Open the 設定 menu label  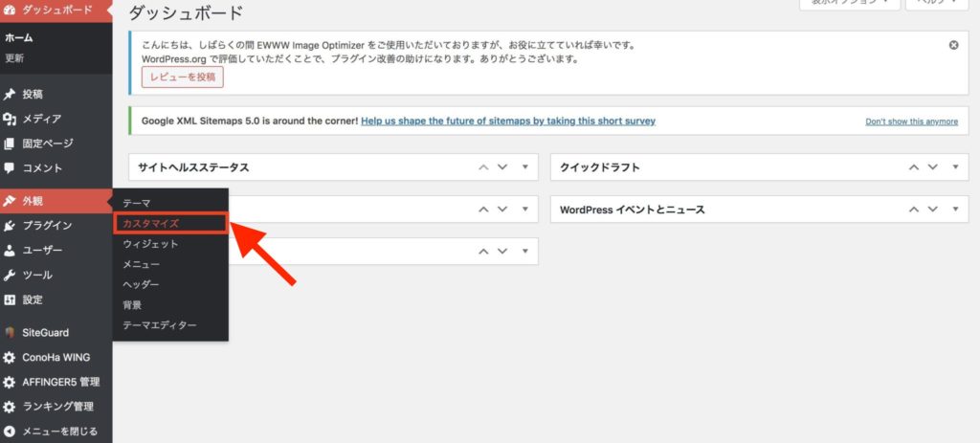pyautogui.click(x=33, y=299)
